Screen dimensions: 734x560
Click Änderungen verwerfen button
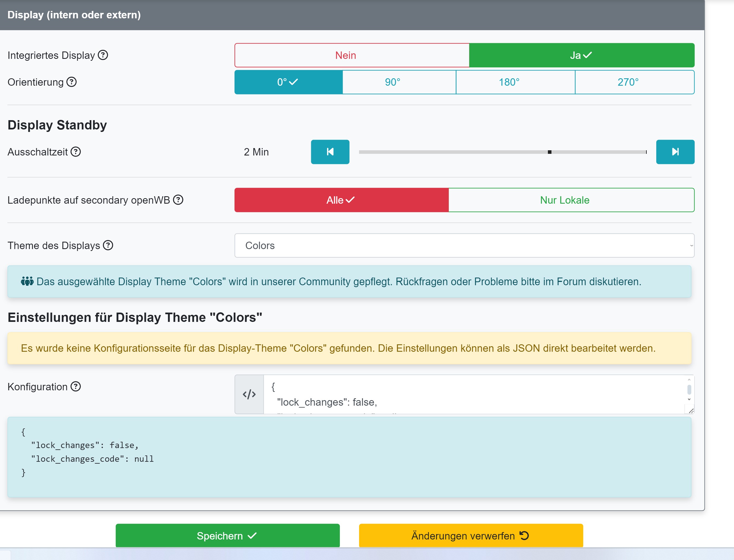(471, 536)
